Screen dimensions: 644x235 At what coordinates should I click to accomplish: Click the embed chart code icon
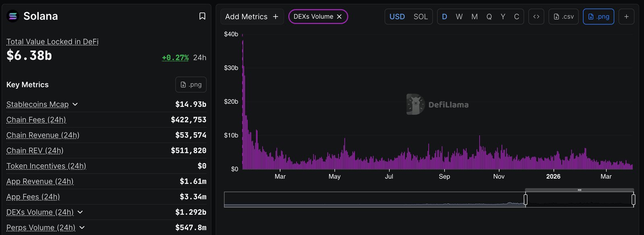[x=536, y=17]
